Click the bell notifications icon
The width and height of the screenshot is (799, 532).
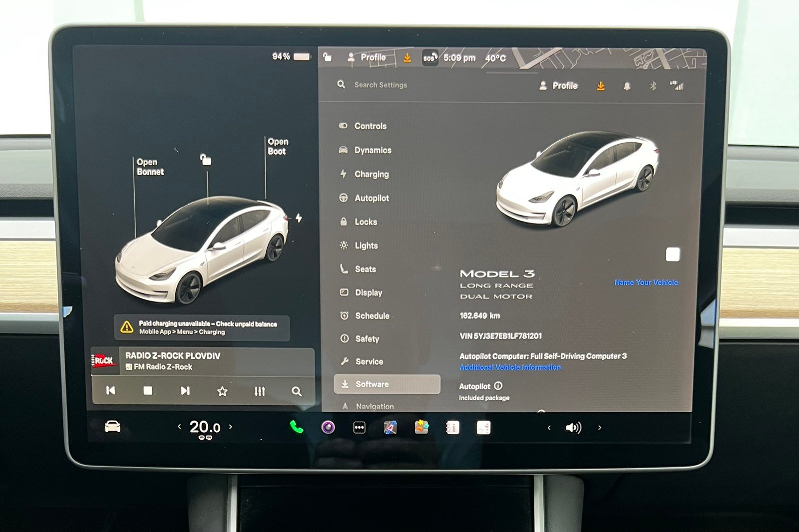click(x=627, y=86)
